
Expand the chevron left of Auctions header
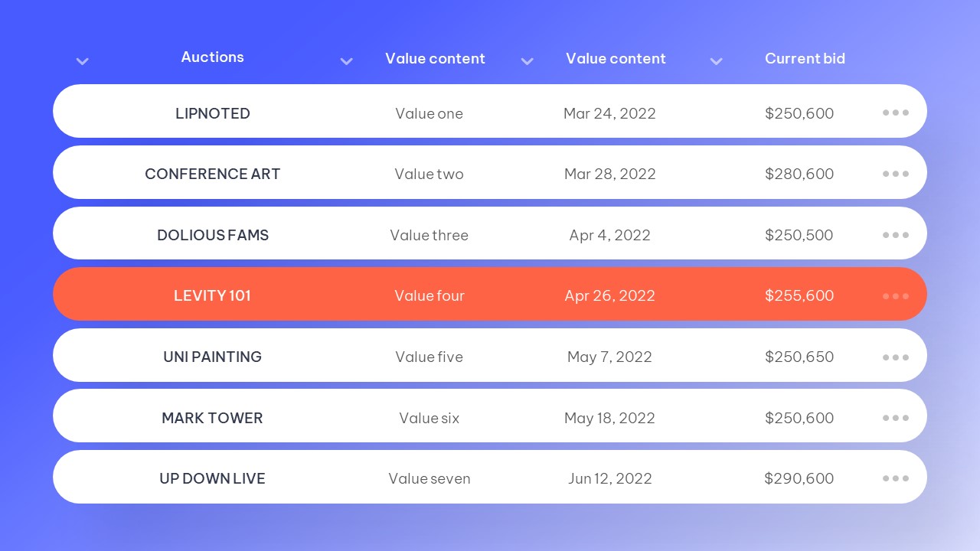(83, 61)
